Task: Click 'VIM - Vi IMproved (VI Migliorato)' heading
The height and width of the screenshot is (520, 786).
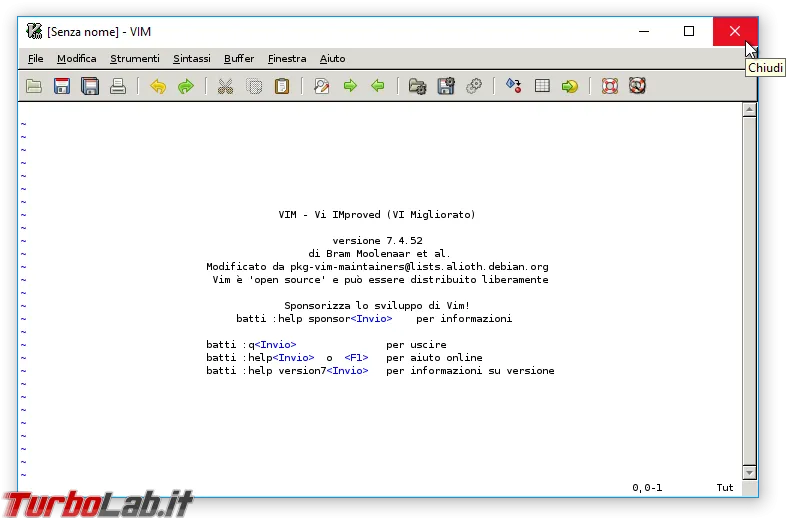Action: pos(377,215)
